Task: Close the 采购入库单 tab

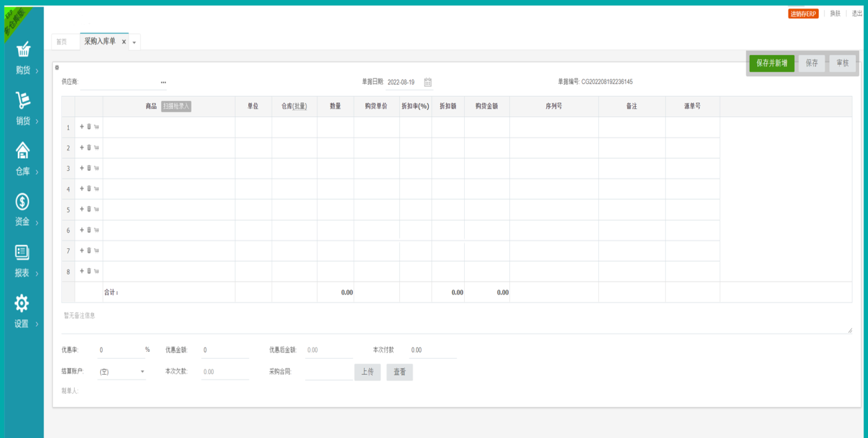Action: pos(124,42)
